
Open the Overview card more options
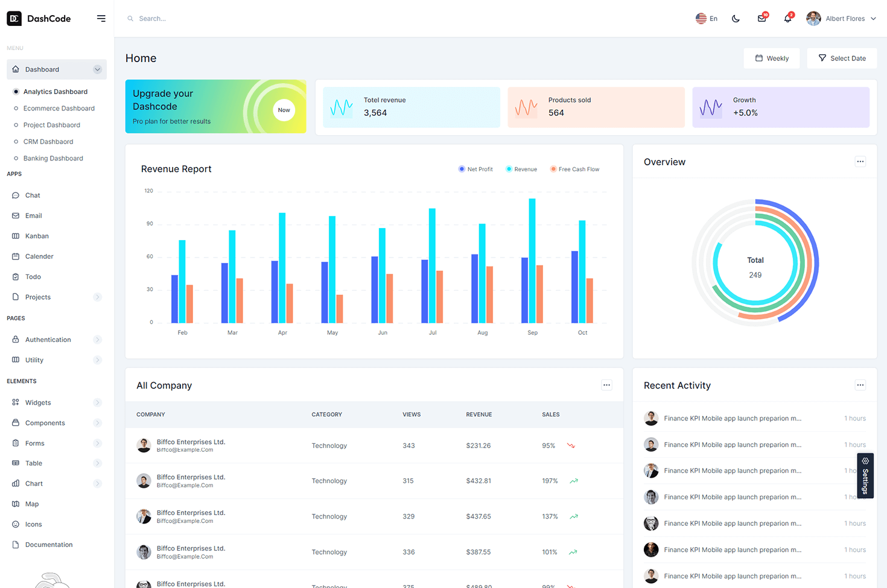point(860,161)
